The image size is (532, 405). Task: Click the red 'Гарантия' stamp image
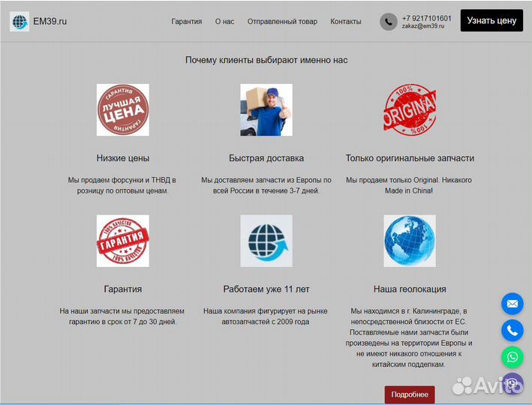tap(122, 241)
